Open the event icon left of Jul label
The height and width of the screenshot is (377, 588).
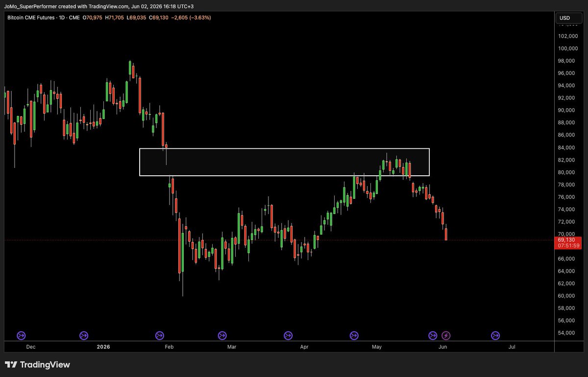tap(495, 335)
